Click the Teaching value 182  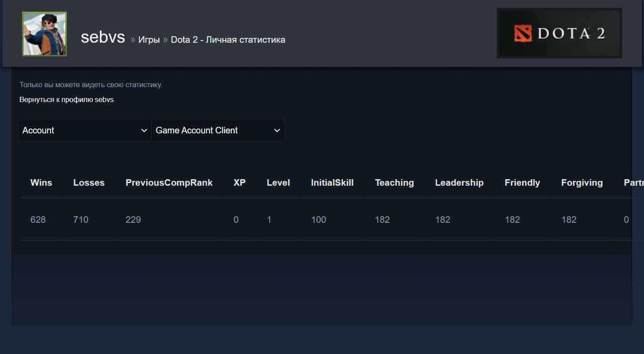(383, 220)
